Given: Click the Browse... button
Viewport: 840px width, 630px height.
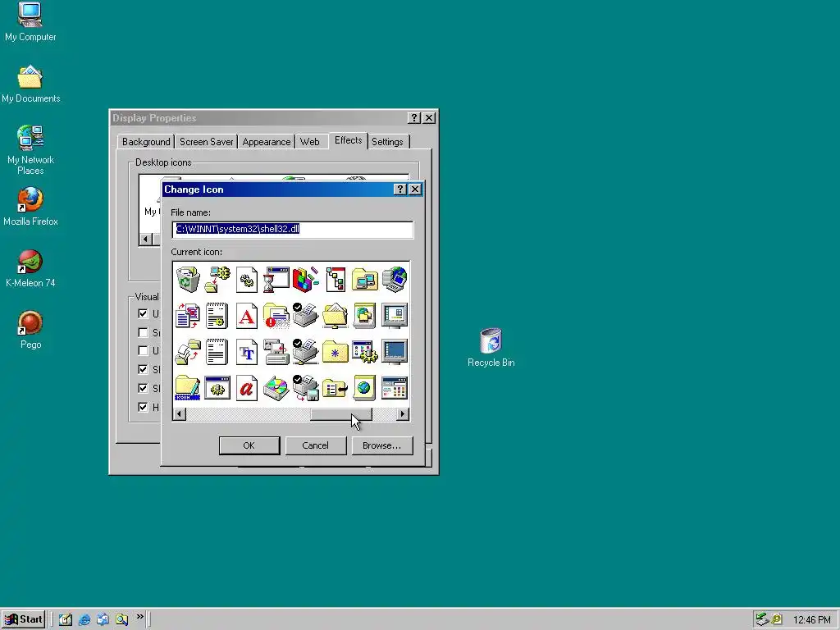Looking at the screenshot, I should point(381,445).
